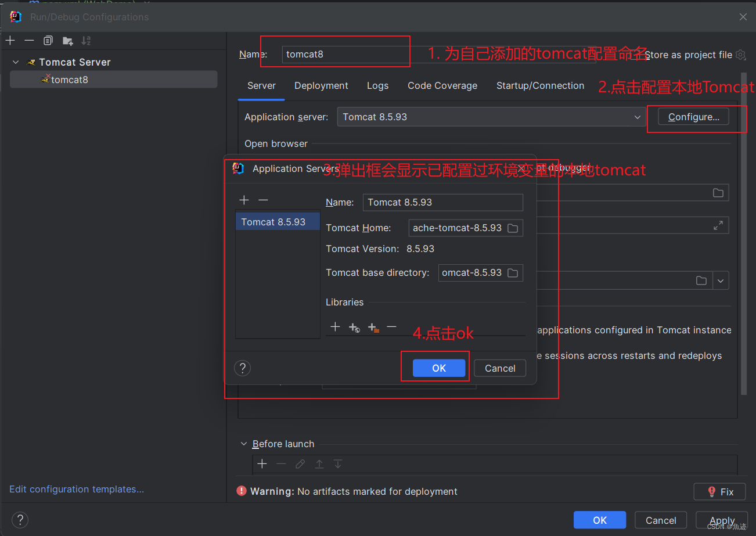The height and width of the screenshot is (536, 756).
Task: Add library with red-square plus icon
Action: [x=373, y=328]
